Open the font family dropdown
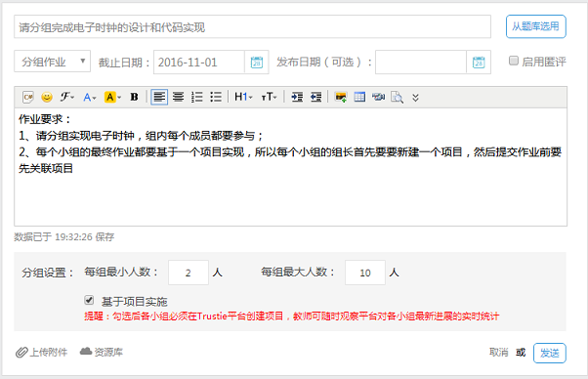Screen dimensions: 588x379 click(67, 97)
